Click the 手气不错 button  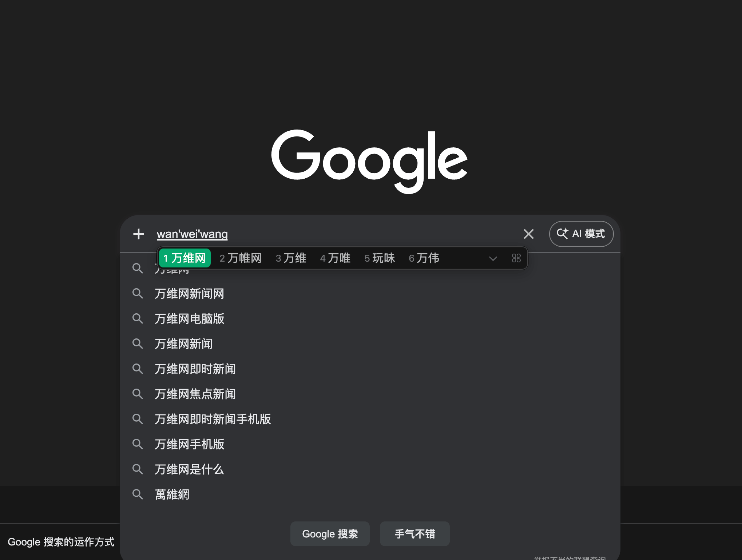[x=415, y=534]
